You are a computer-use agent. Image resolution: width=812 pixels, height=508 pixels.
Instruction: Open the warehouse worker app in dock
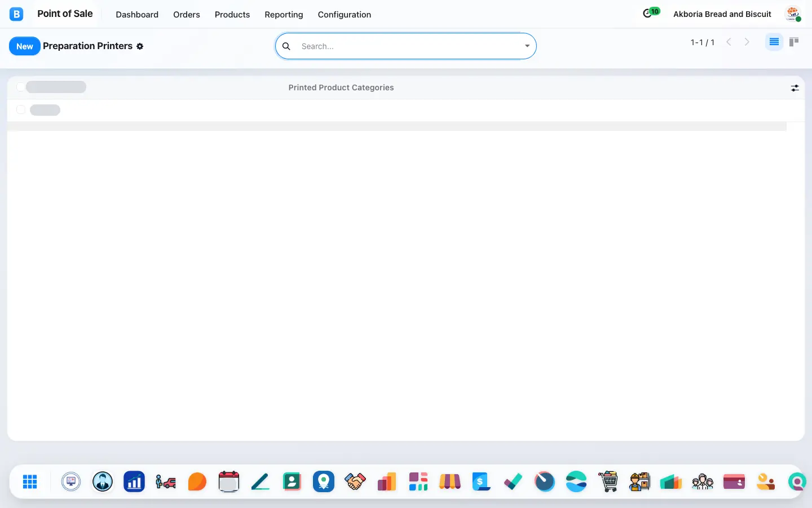coord(639,481)
